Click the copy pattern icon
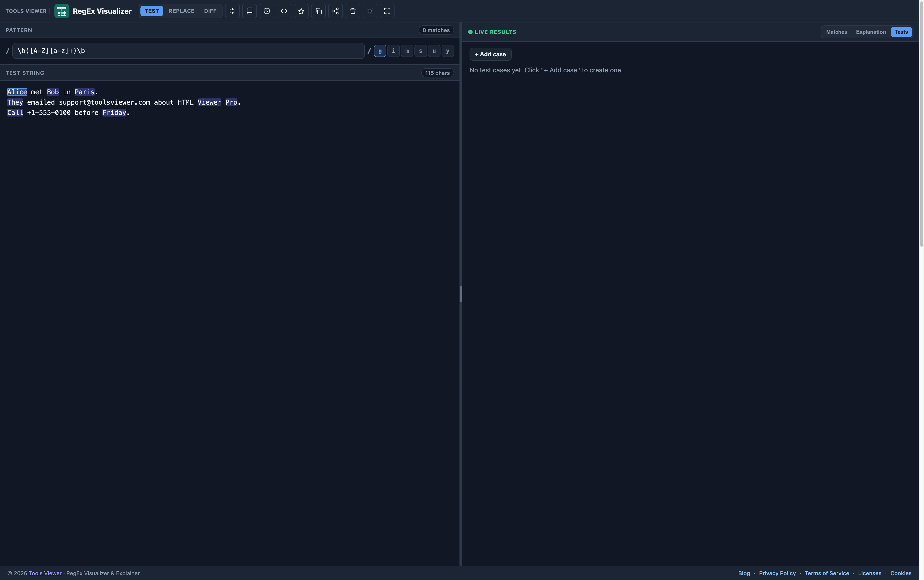924x580 pixels. pyautogui.click(x=318, y=11)
